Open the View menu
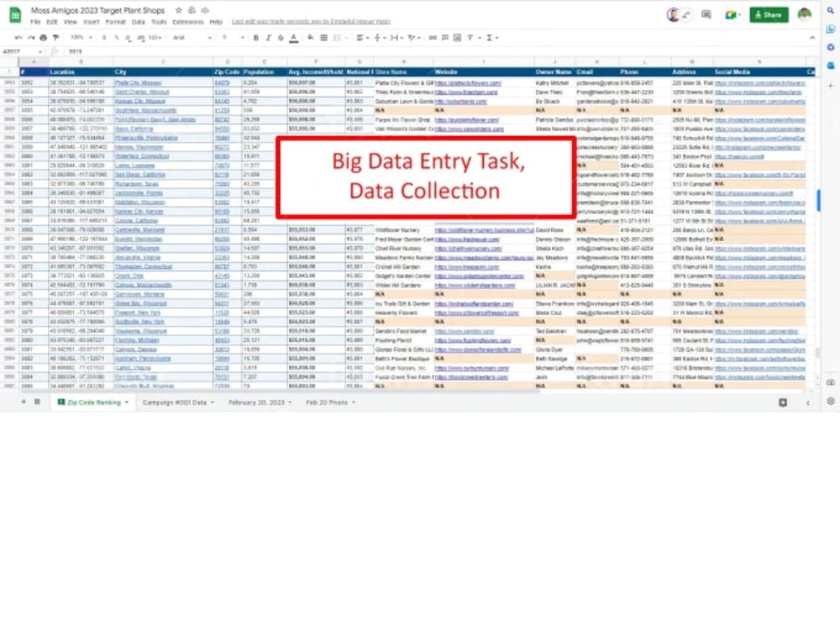840x630 pixels. 71,22
